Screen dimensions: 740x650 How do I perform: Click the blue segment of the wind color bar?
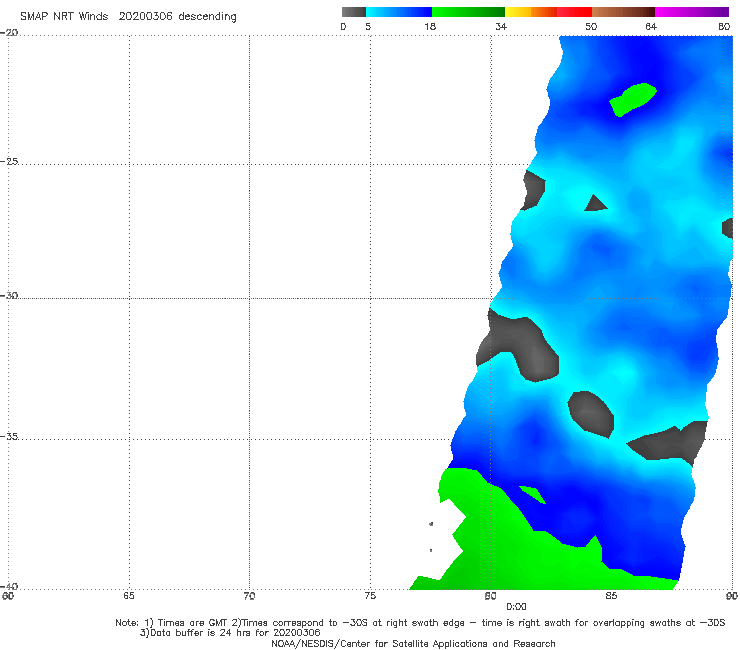pos(399,12)
